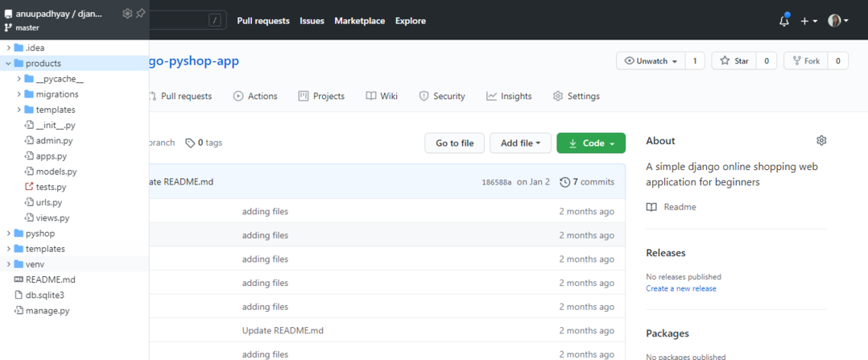Open models.py in the file tree

click(56, 172)
